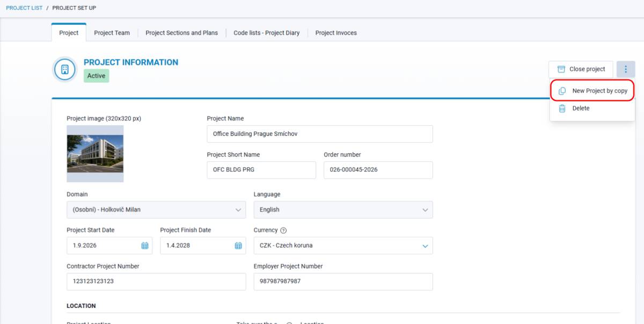Image resolution: width=644 pixels, height=324 pixels.
Task: Click the Currency help question-mark icon
Action: tap(283, 231)
